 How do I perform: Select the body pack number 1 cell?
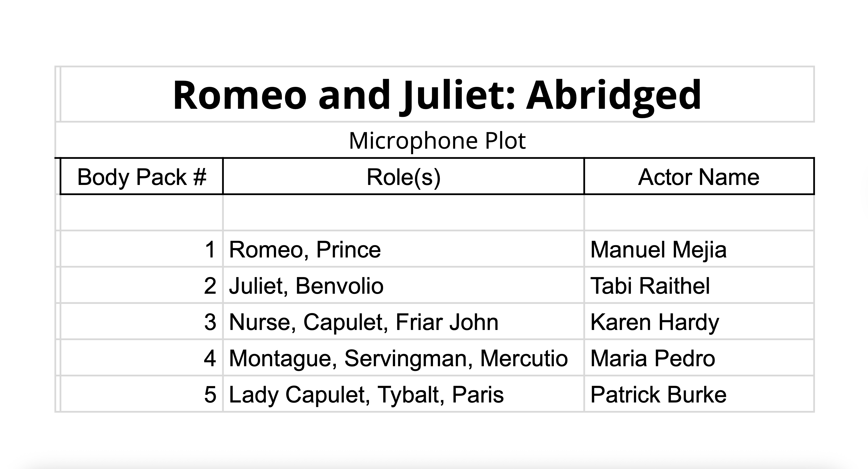[142, 249]
